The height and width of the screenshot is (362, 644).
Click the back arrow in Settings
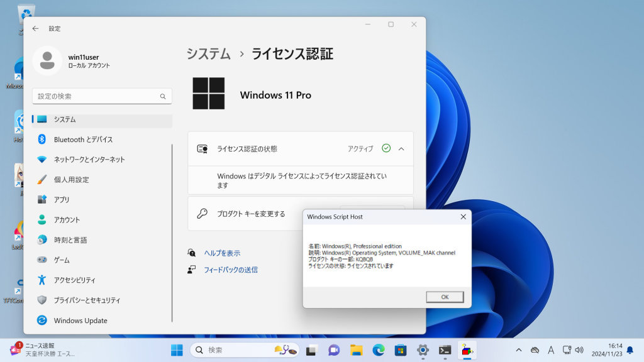[x=35, y=28]
